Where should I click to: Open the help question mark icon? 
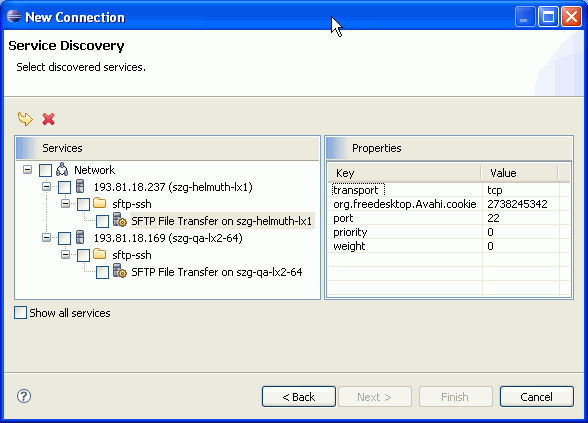pyautogui.click(x=24, y=396)
